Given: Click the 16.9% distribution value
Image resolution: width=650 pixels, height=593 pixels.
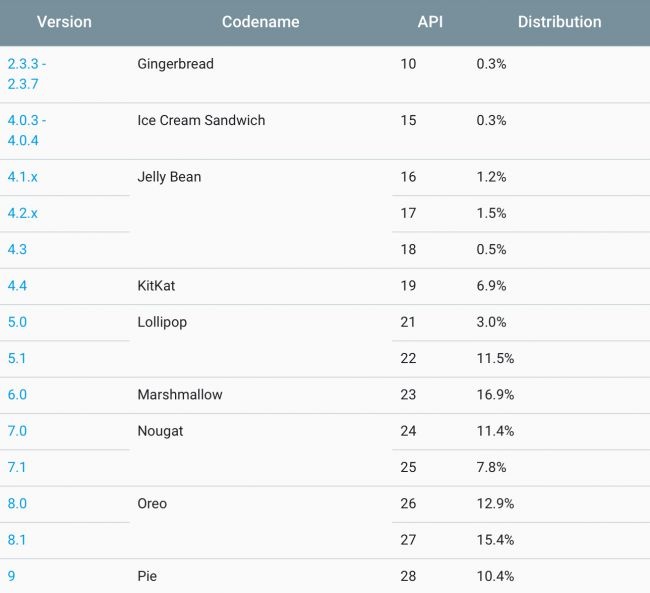Looking at the screenshot, I should click(496, 395).
